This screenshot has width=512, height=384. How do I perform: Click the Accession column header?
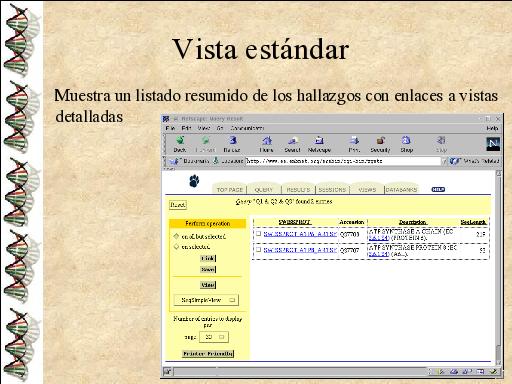click(352, 222)
